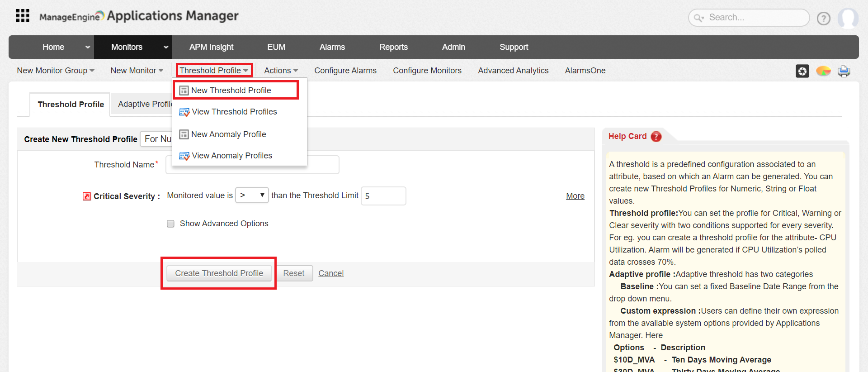Expand the Home menu arrow
Screen dimensions: 868x372
[x=88, y=47]
